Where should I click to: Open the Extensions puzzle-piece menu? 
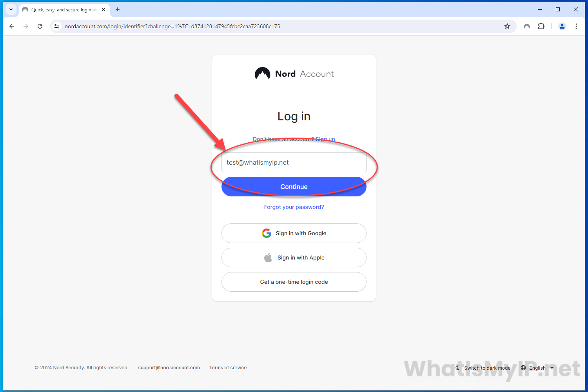(541, 26)
